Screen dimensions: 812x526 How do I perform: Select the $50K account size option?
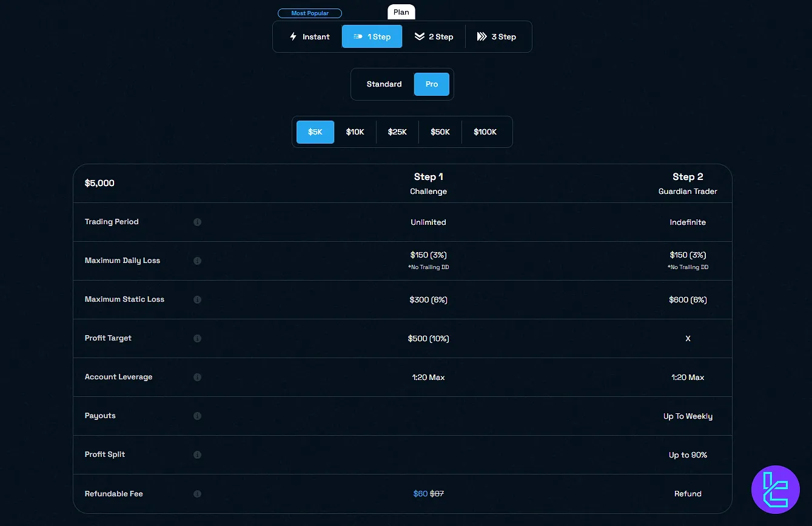point(440,132)
